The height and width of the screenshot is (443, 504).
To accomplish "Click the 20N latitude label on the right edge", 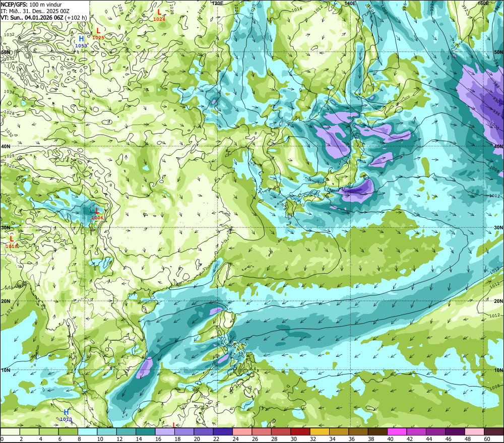I will click(x=498, y=301).
